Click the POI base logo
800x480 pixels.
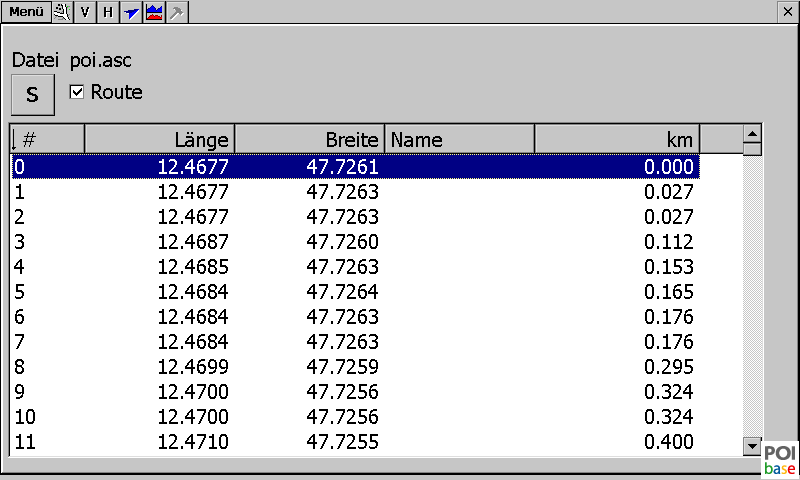tap(780, 459)
